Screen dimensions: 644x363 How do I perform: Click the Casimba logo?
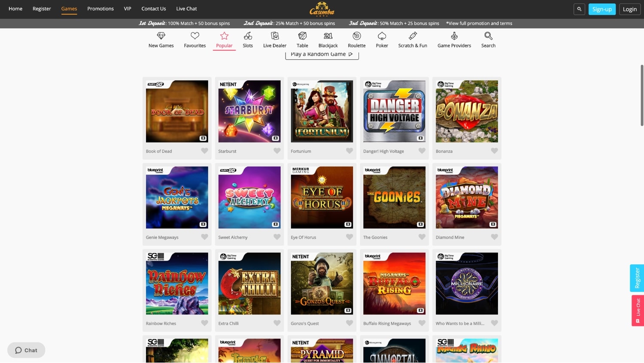(x=322, y=9)
